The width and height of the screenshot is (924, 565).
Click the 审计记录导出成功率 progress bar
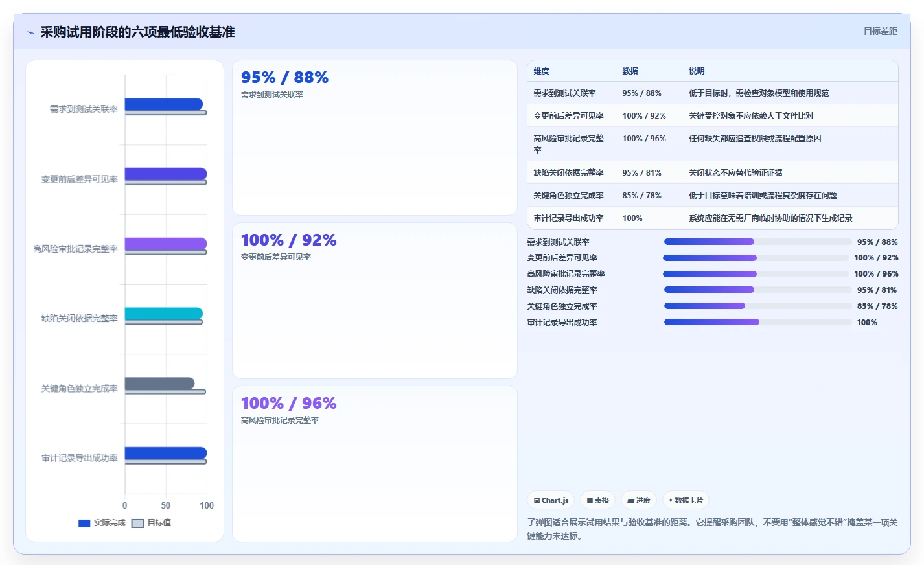[758, 322]
